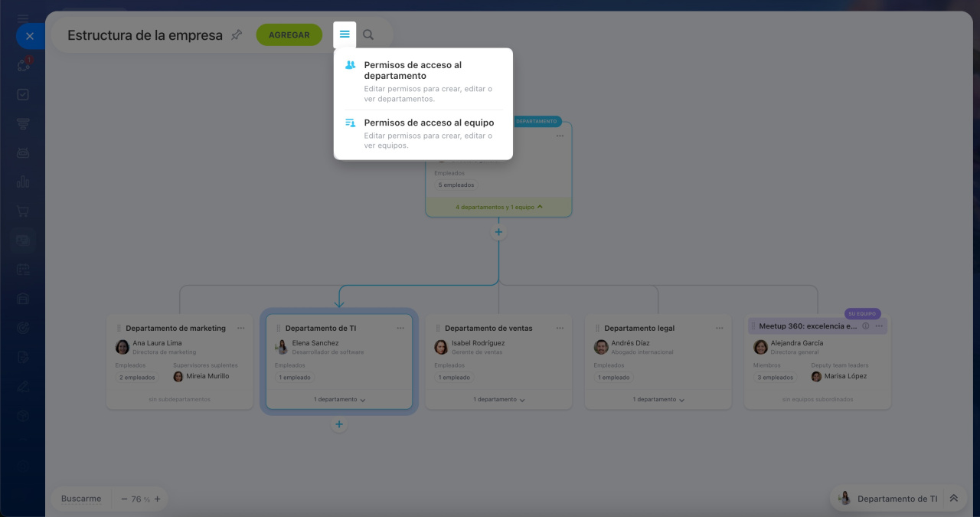The height and width of the screenshot is (517, 980).
Task: Grab the Departamento de ventas drag handle
Action: pyautogui.click(x=438, y=328)
